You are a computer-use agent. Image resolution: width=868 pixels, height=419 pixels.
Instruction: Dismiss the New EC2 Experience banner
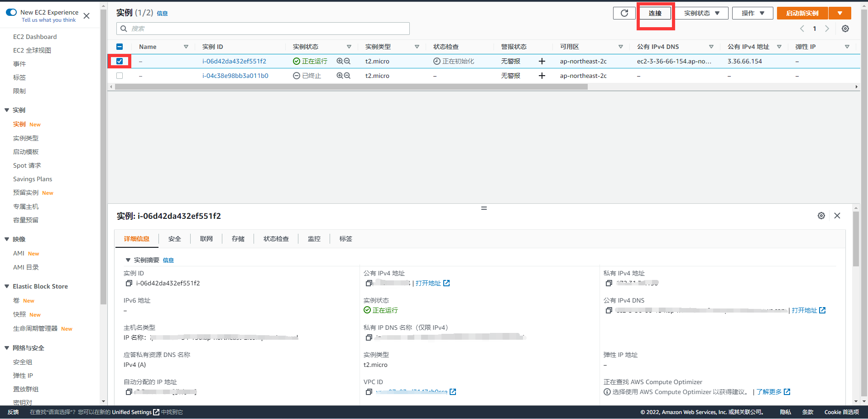click(86, 16)
